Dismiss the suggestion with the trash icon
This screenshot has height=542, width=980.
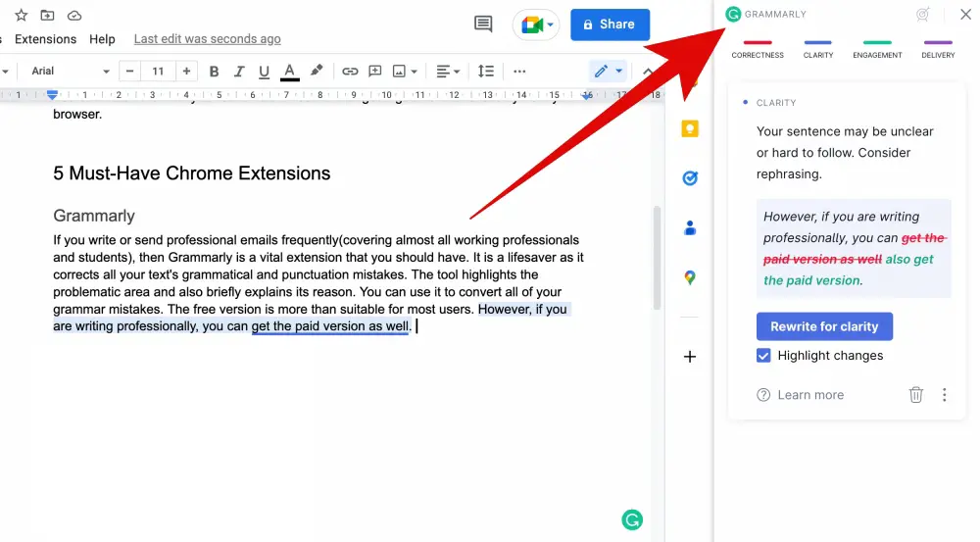tap(915, 394)
